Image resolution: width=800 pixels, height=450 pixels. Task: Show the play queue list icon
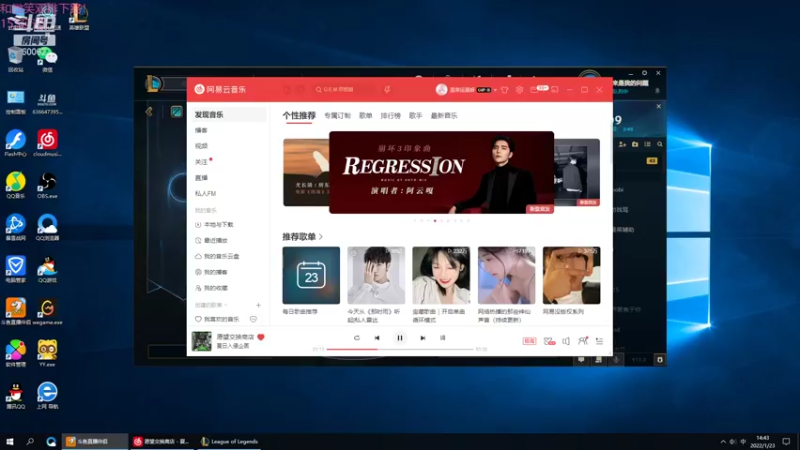click(x=599, y=341)
